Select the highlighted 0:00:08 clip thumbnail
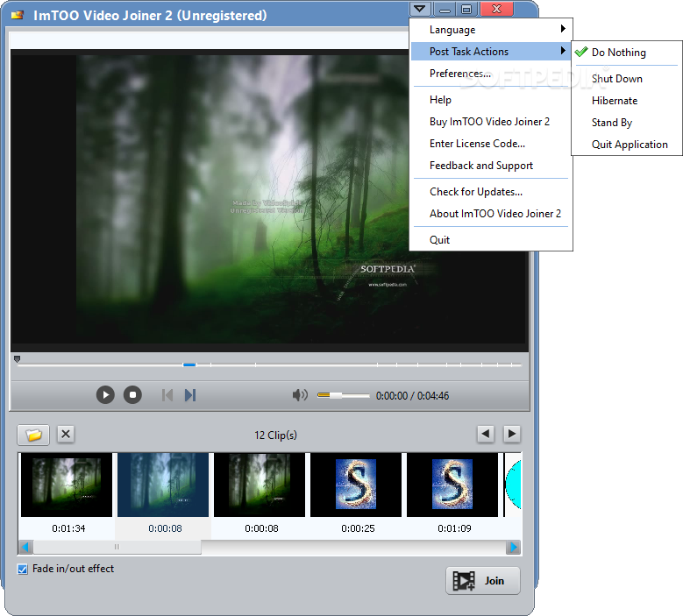Screen dimensions: 683x616 click(x=163, y=485)
